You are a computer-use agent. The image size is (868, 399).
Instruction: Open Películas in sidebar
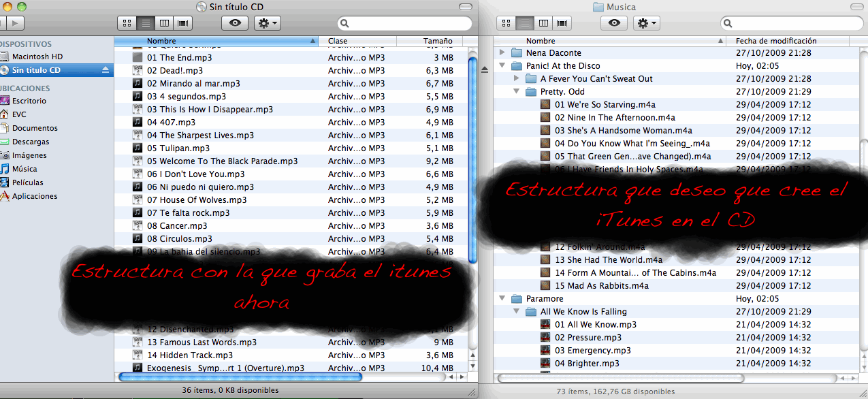[28, 182]
